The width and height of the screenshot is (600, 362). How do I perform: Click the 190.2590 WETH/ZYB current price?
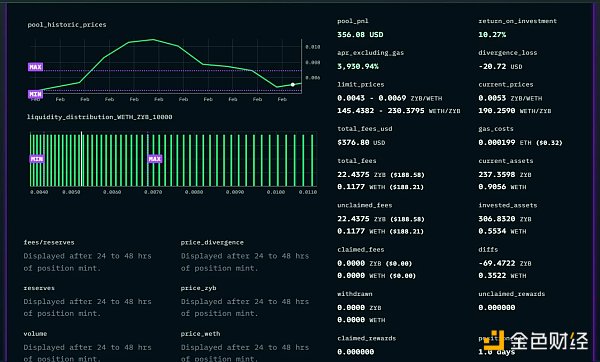click(515, 111)
